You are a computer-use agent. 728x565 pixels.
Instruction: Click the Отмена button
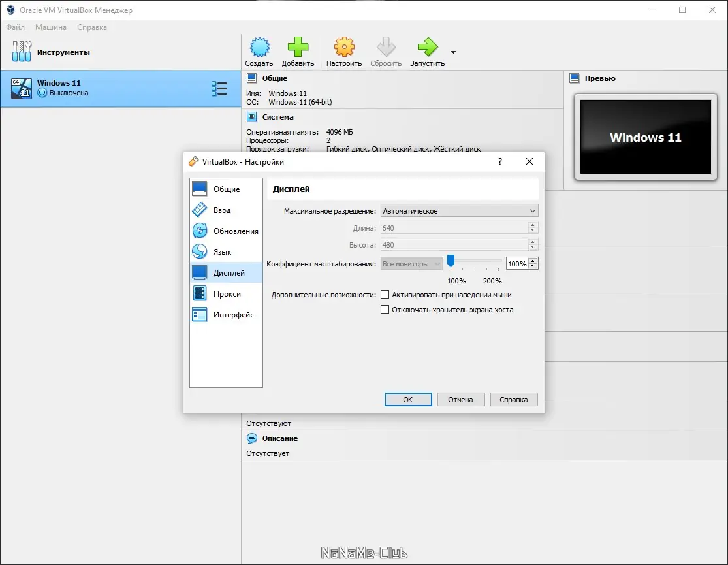point(460,400)
